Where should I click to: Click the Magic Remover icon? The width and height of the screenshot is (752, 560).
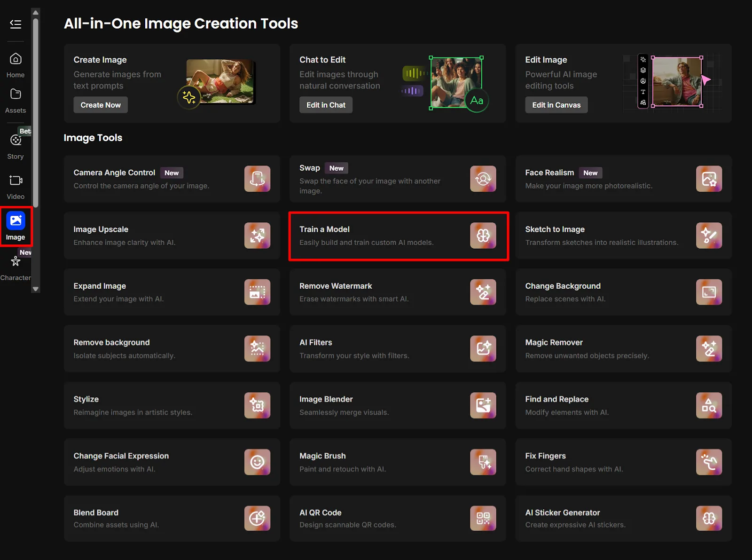(x=709, y=348)
